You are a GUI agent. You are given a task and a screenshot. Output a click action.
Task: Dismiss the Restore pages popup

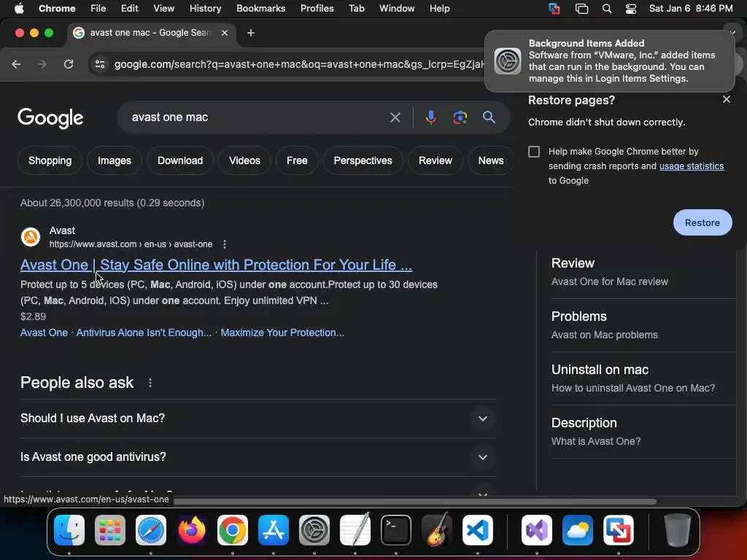coord(726,99)
